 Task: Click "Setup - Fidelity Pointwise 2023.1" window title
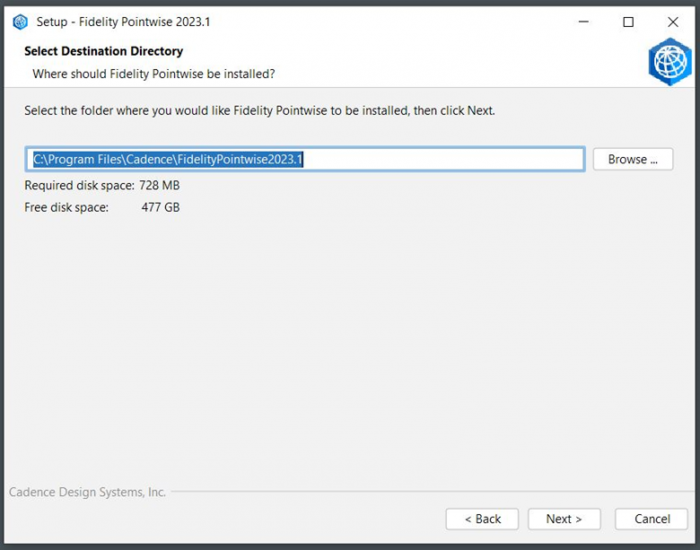pyautogui.click(x=123, y=22)
